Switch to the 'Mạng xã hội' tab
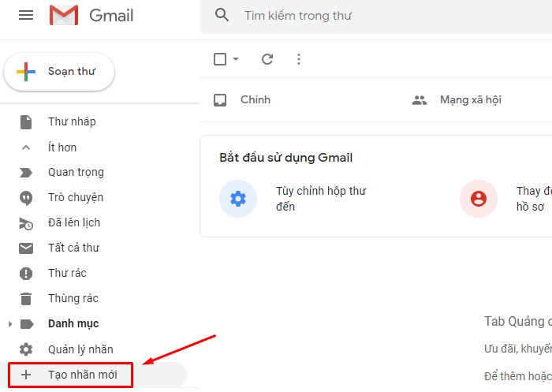Viewport: 552px width, 392px height. (471, 99)
